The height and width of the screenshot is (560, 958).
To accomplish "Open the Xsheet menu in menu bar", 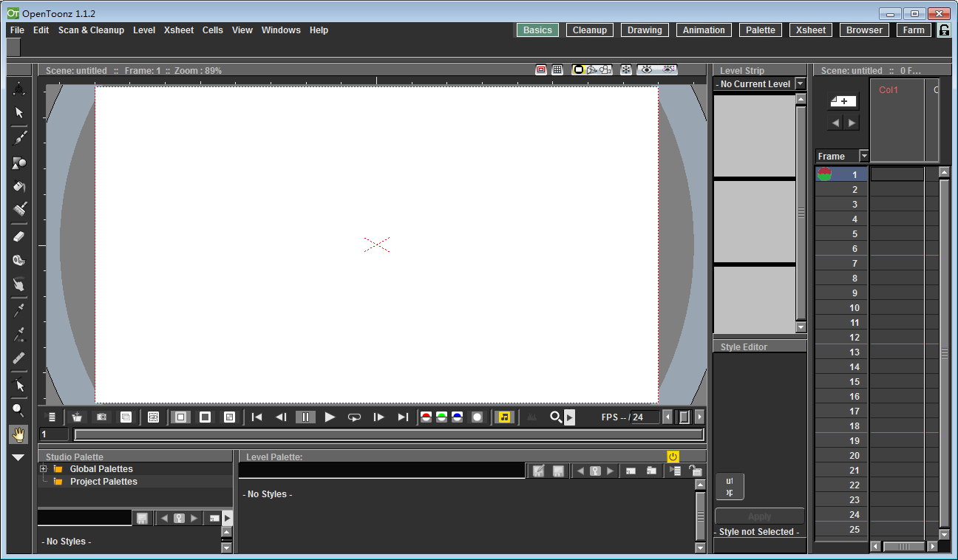I will [179, 30].
